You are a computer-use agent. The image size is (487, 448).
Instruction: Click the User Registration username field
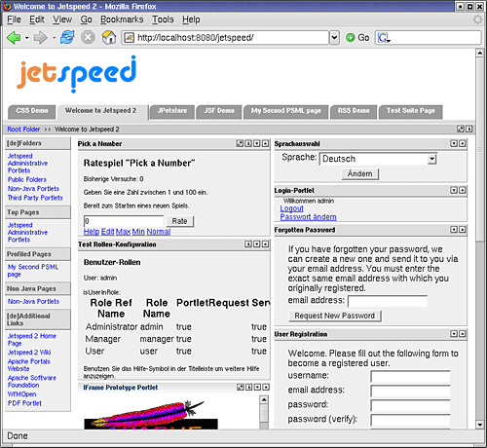click(411, 377)
